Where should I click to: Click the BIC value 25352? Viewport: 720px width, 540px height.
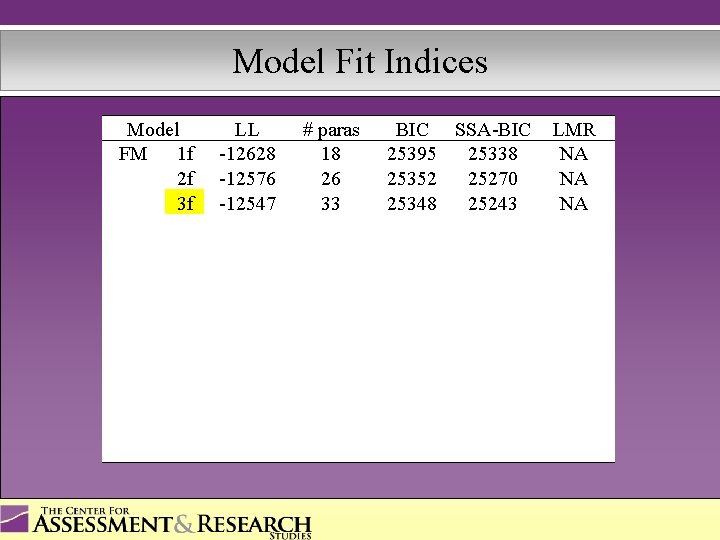(411, 179)
